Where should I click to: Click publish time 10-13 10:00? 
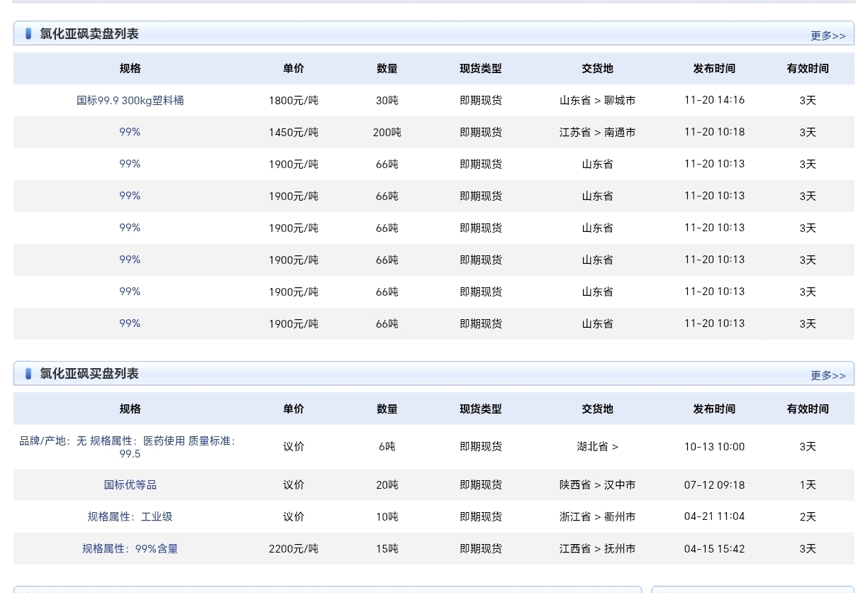point(714,446)
